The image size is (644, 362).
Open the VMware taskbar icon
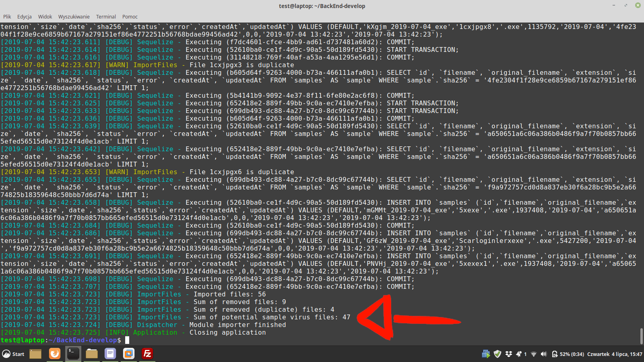[x=129, y=354]
